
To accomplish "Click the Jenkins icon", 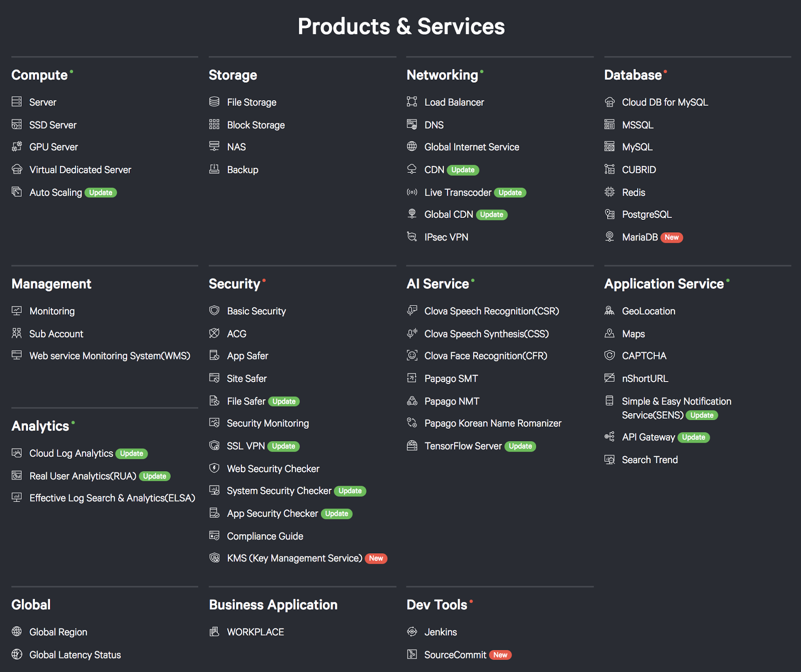I will [412, 632].
